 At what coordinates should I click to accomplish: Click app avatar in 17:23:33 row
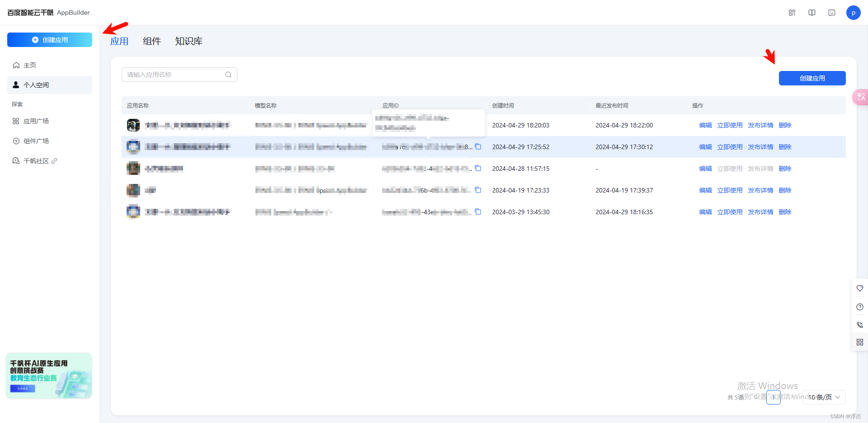(133, 190)
